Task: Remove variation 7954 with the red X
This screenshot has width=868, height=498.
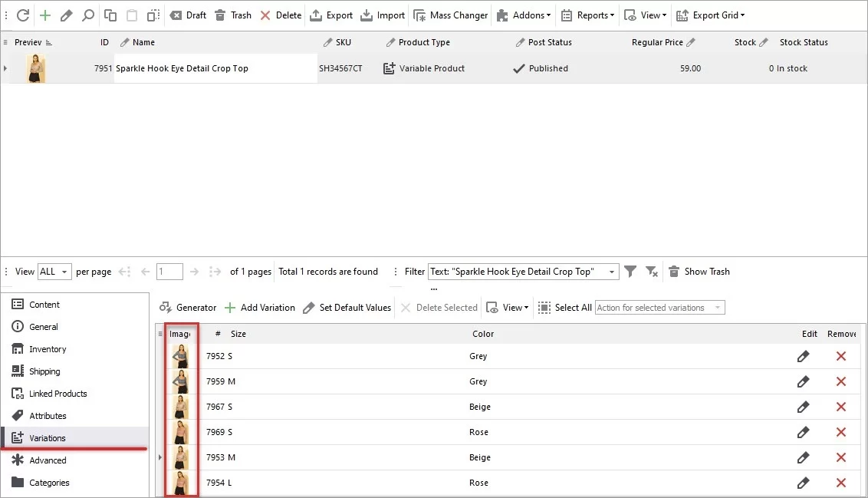Action: click(x=840, y=483)
